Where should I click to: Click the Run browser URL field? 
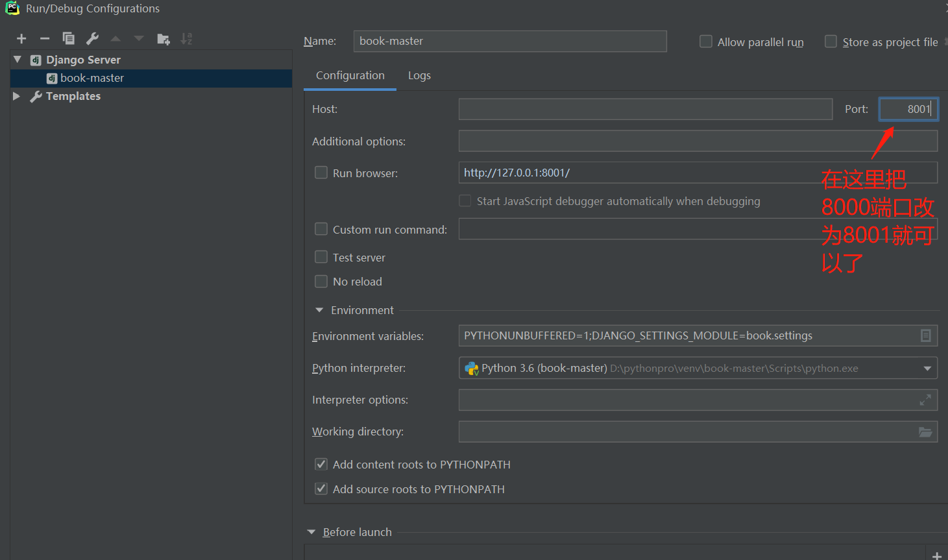click(x=698, y=173)
